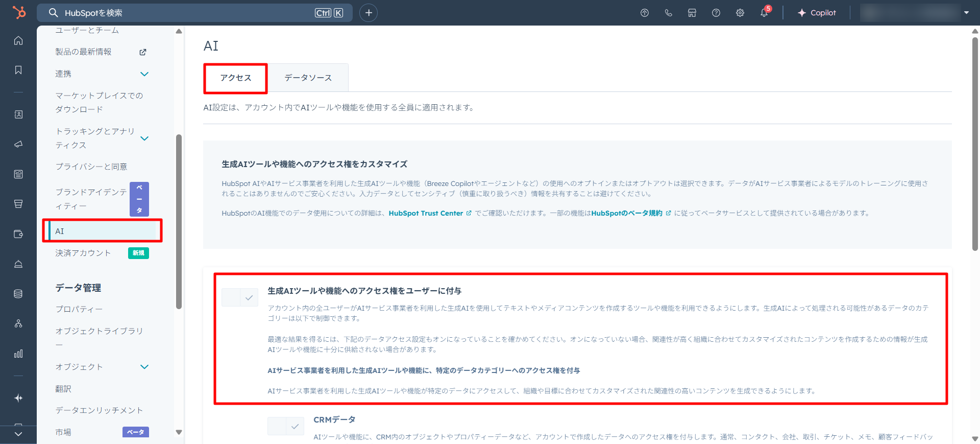Open 市場 beta settings item
The height and width of the screenshot is (444, 980).
(63, 432)
